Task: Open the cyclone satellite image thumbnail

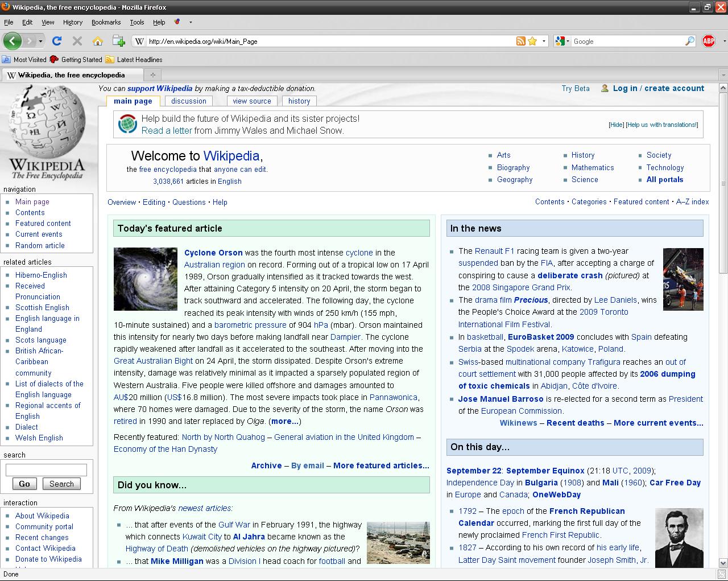Action: coord(146,279)
